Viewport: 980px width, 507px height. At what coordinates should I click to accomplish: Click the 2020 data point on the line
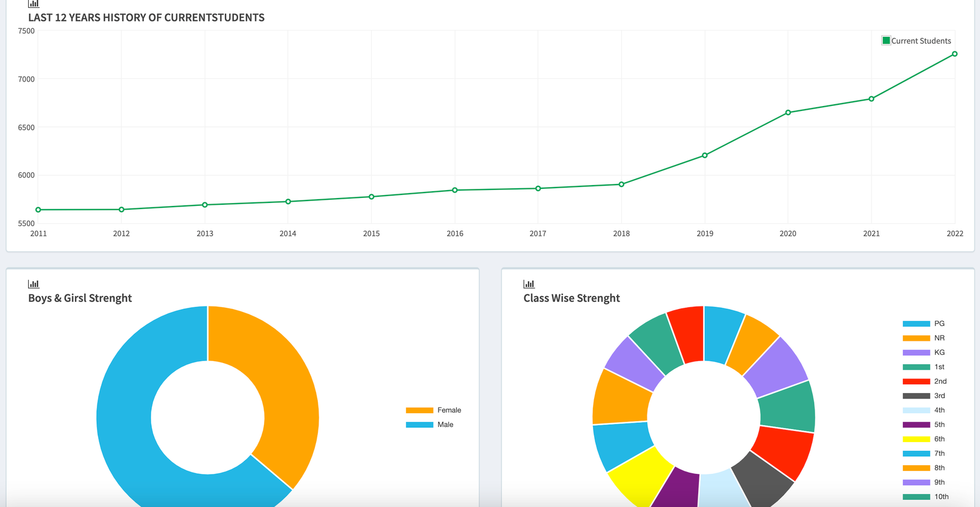point(788,112)
